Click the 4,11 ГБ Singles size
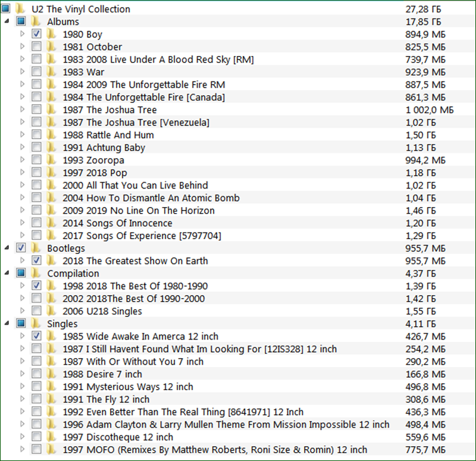476x461 pixels. tap(421, 324)
